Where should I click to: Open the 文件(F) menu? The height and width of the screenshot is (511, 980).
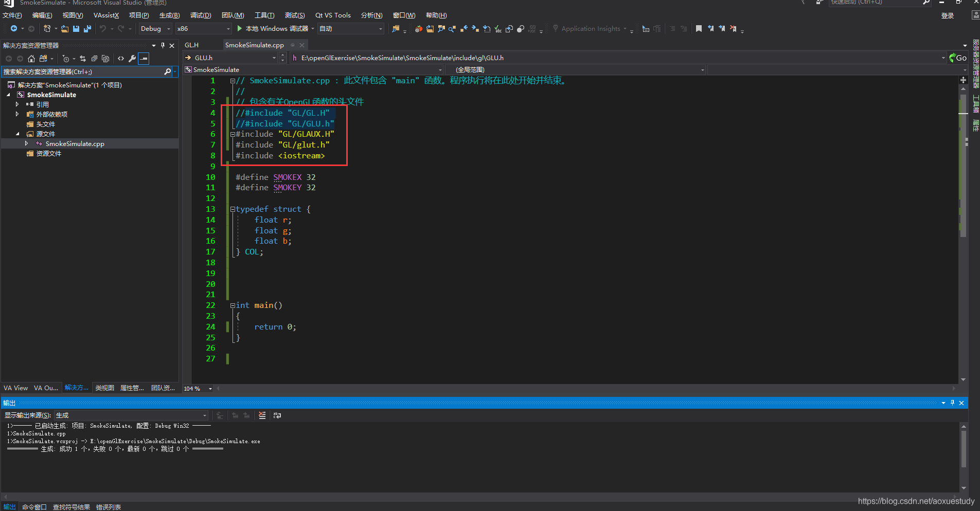[12, 15]
